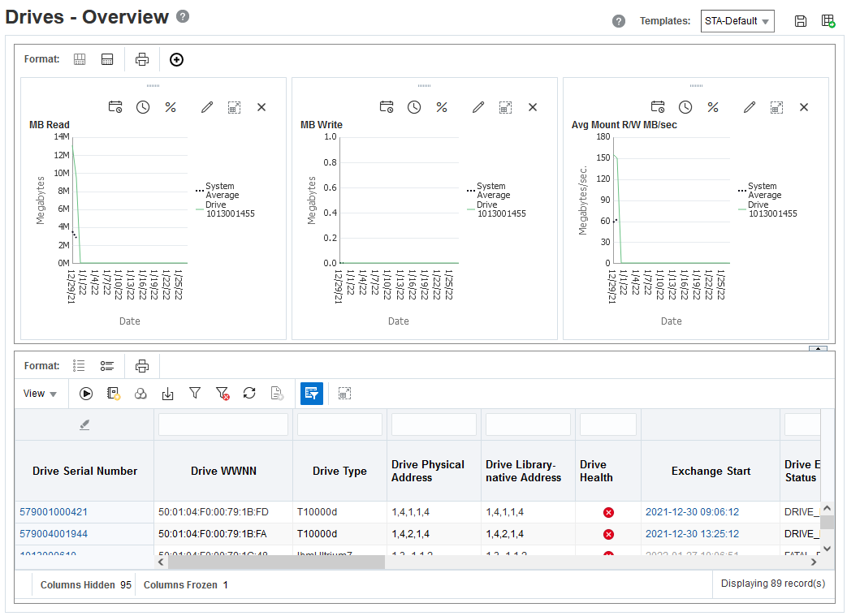This screenshot has height=616, width=847.
Task: Open the View menu dropdown
Action: pos(40,394)
